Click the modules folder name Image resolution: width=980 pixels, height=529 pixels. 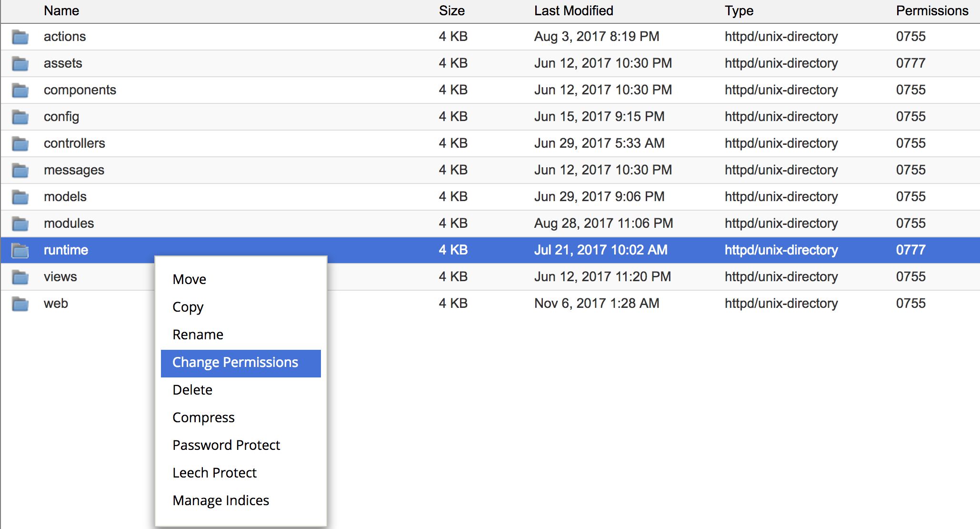(69, 224)
